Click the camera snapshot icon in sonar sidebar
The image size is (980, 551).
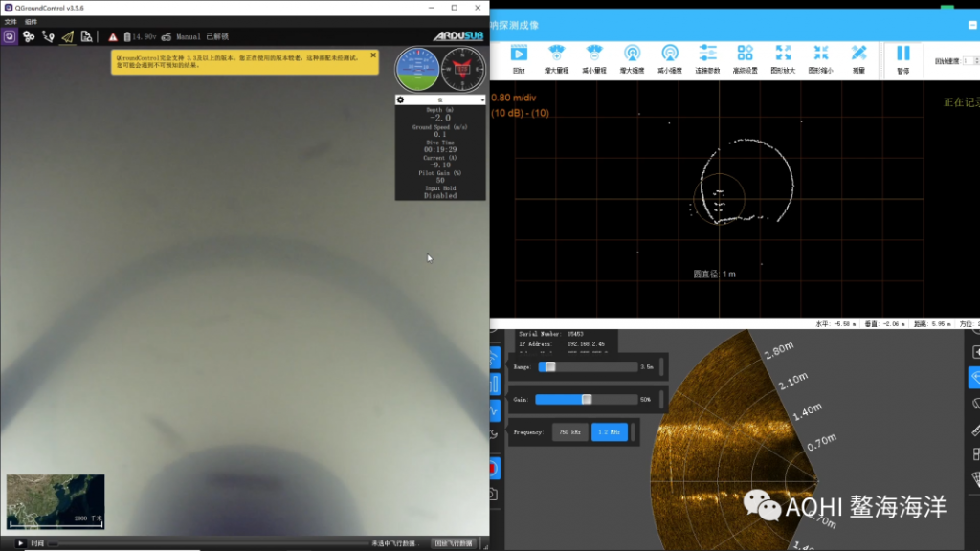pos(493,495)
